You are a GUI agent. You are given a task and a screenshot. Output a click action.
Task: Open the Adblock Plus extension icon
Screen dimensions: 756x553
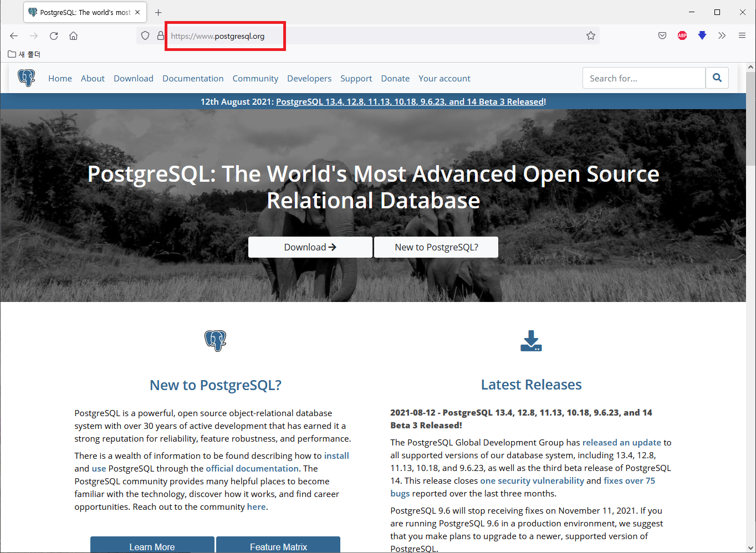point(682,36)
